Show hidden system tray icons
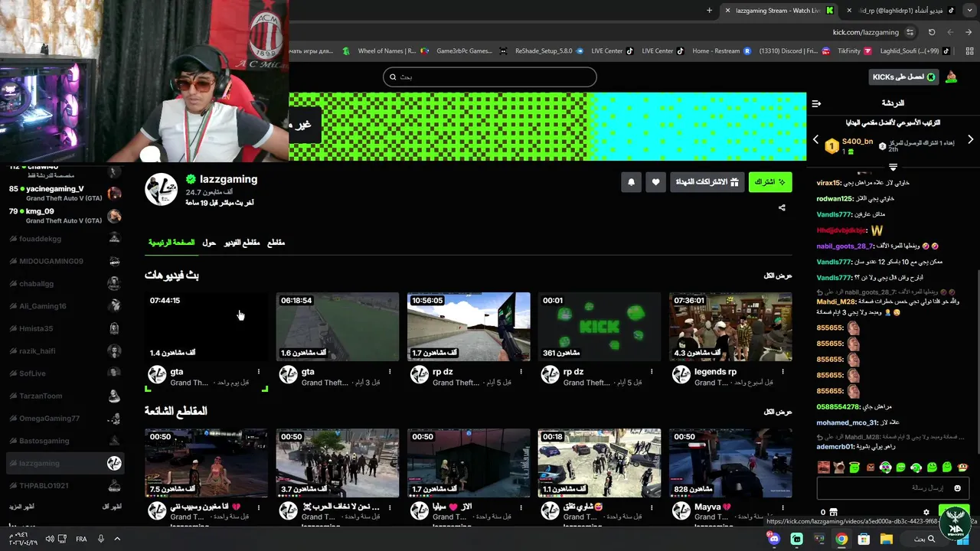Viewport: 980px width, 551px height. coord(117,539)
